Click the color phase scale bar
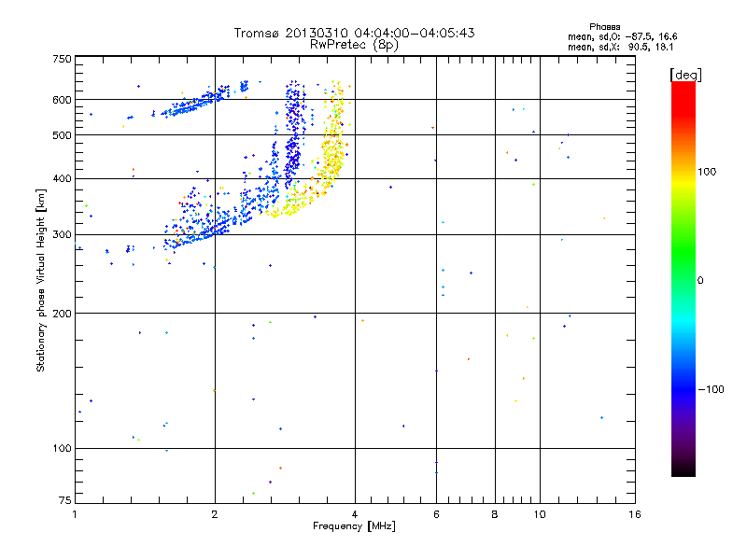Viewport: 747px width, 560px height. [x=684, y=279]
